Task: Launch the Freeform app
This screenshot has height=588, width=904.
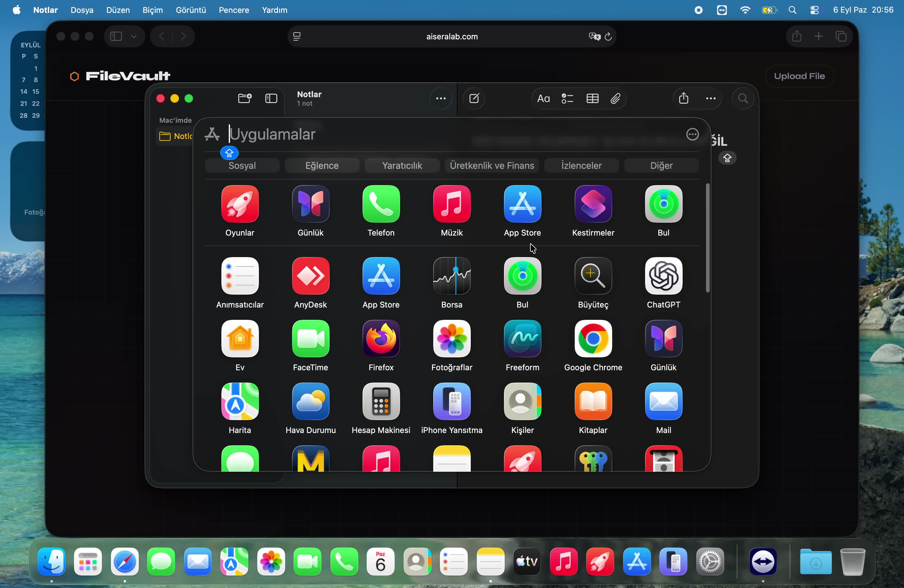Action: [522, 339]
